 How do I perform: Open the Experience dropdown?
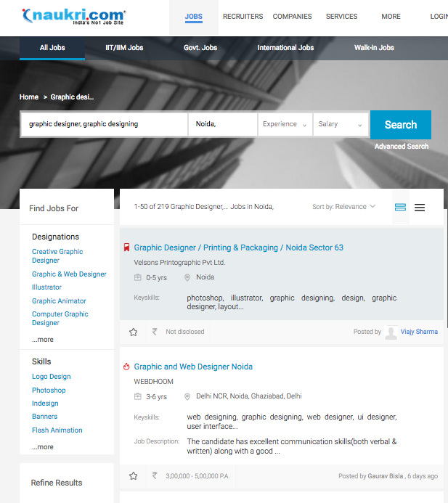pyautogui.click(x=285, y=124)
